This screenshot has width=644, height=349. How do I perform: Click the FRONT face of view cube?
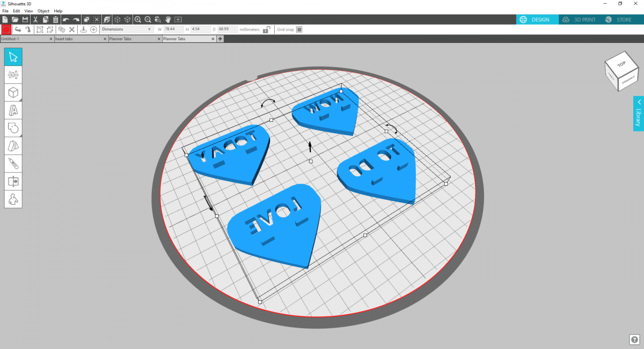(628, 80)
